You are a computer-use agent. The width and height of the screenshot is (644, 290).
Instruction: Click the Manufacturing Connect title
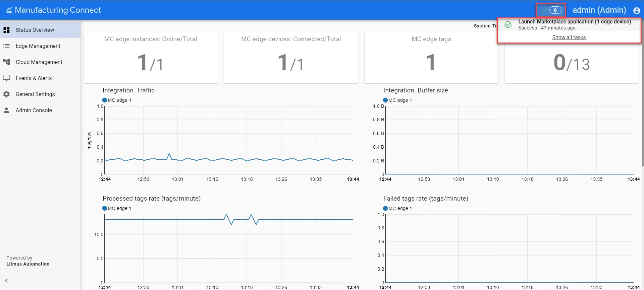(58, 10)
